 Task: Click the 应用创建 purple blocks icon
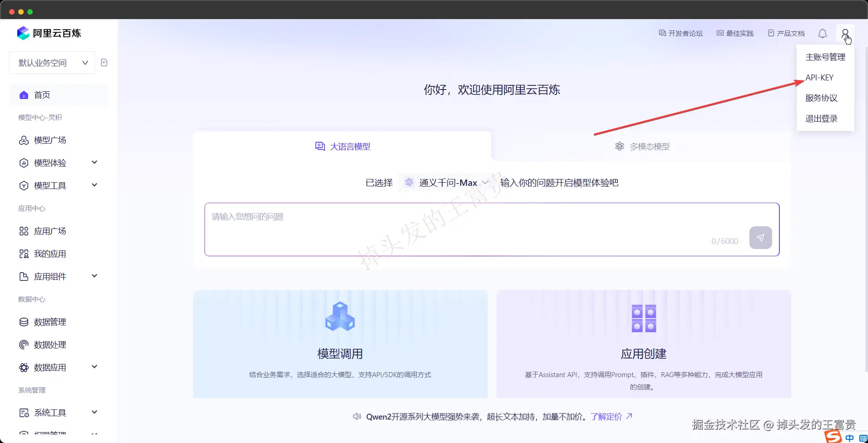click(x=644, y=319)
